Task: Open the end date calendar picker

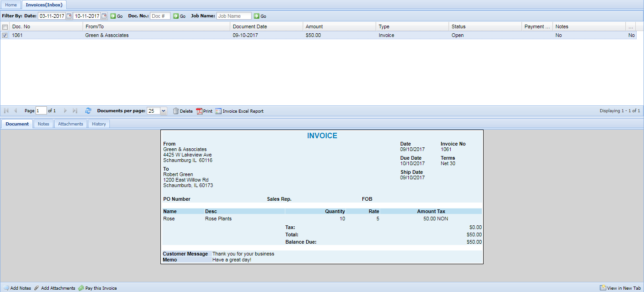Action: (x=104, y=16)
